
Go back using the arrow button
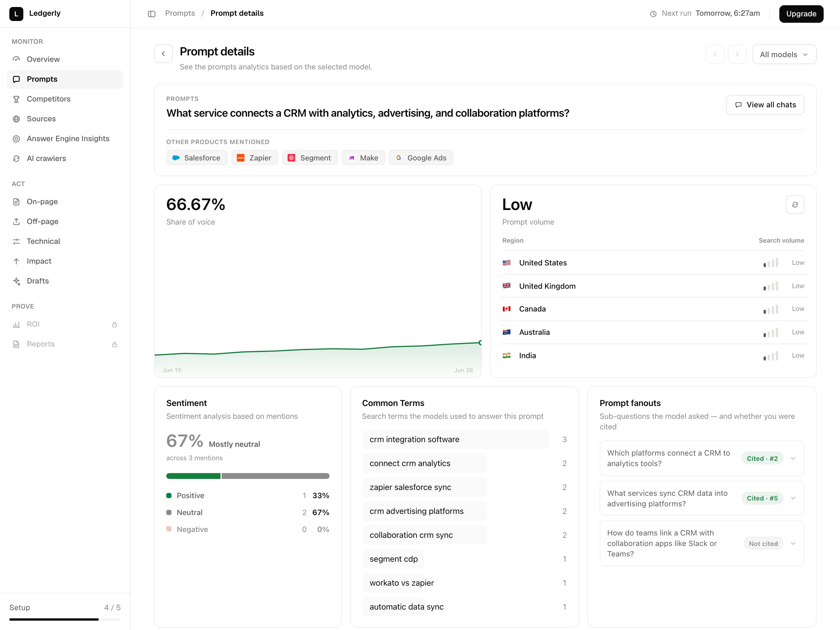pyautogui.click(x=163, y=54)
